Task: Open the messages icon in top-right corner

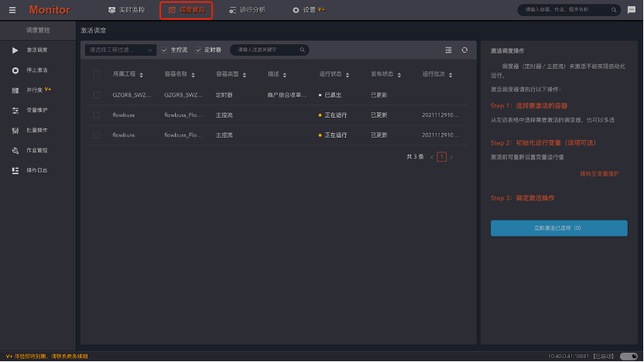Action: click(632, 10)
